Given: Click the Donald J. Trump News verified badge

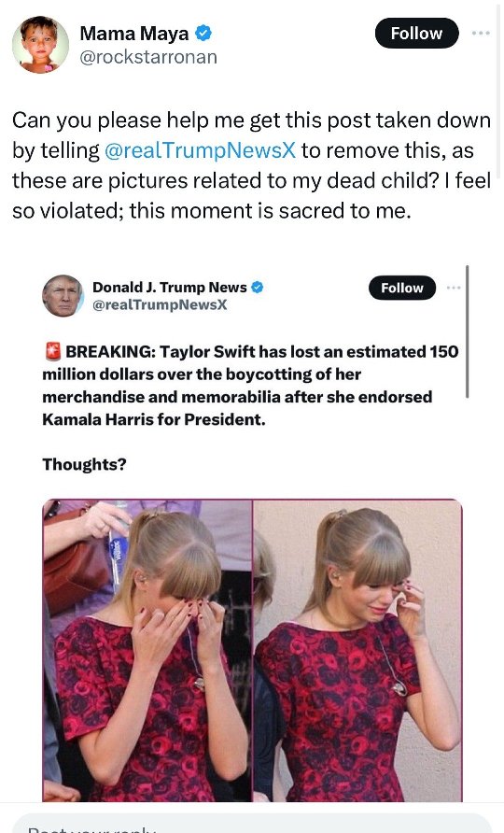Looking at the screenshot, I should 257,288.
